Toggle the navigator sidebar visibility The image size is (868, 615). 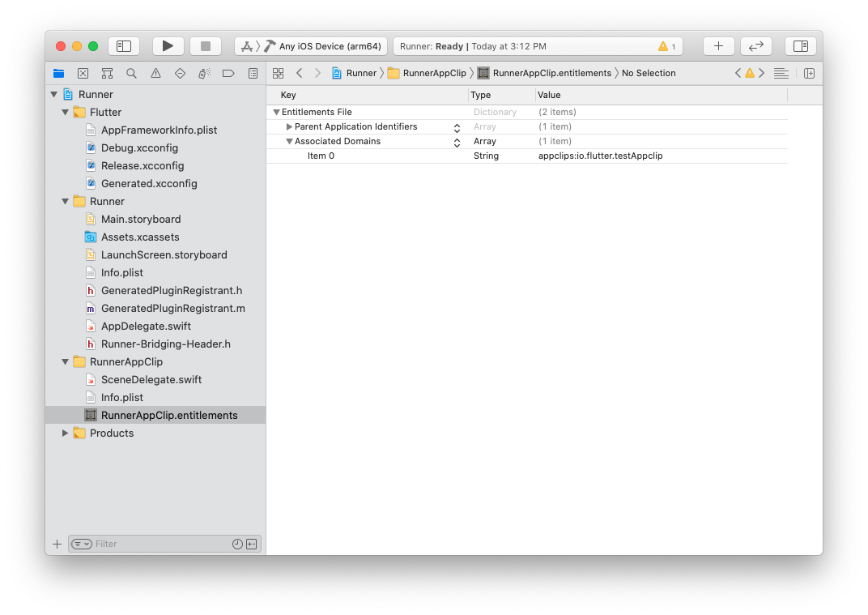124,46
